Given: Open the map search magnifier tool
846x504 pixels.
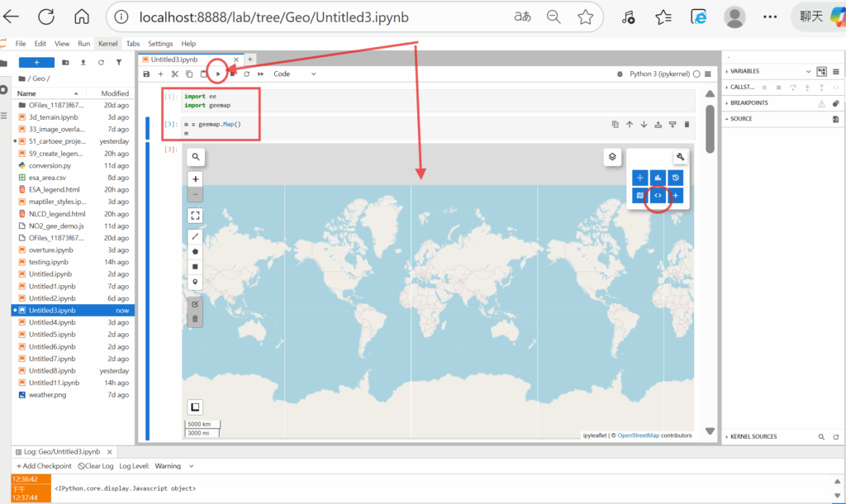Looking at the screenshot, I should [196, 156].
